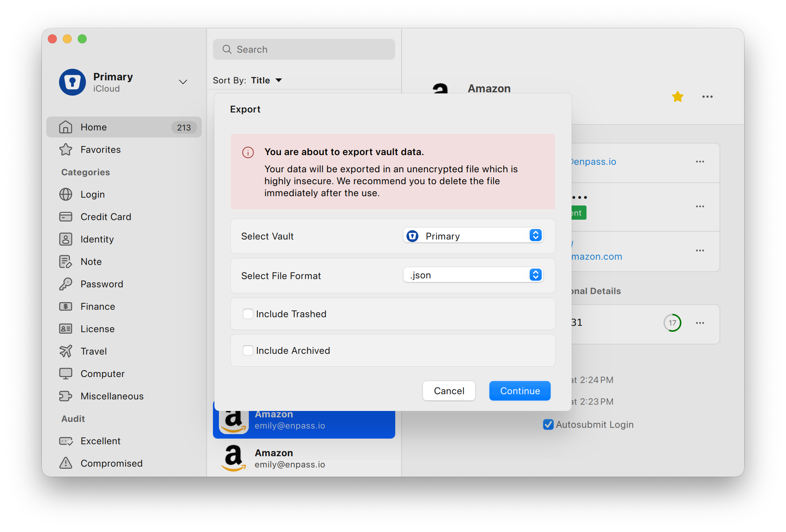Open the Compromised audit list

point(124,463)
